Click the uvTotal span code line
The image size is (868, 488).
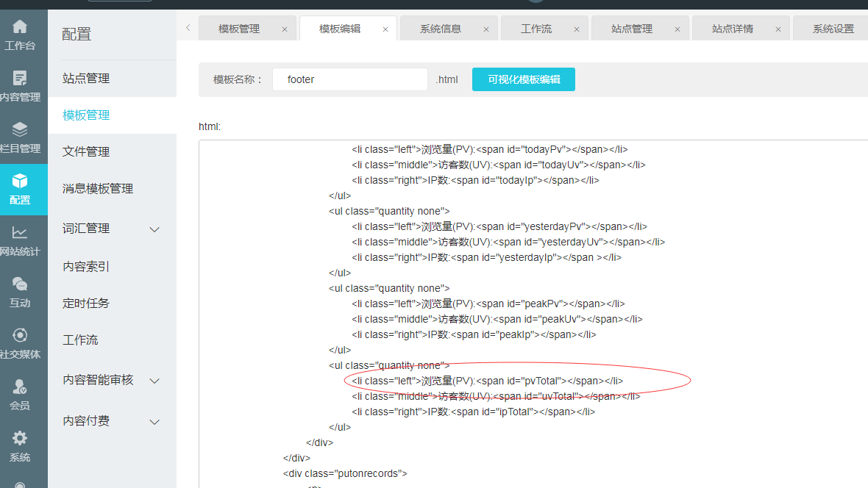[x=496, y=396]
